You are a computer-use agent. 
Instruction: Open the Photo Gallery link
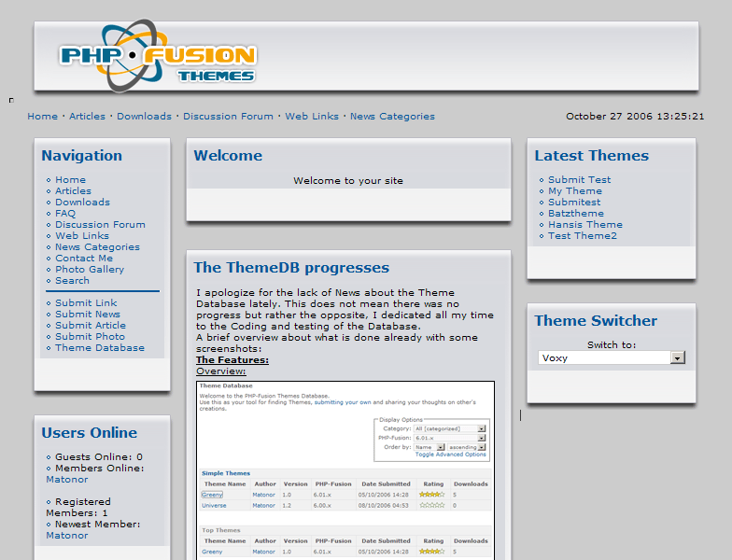[90, 269]
